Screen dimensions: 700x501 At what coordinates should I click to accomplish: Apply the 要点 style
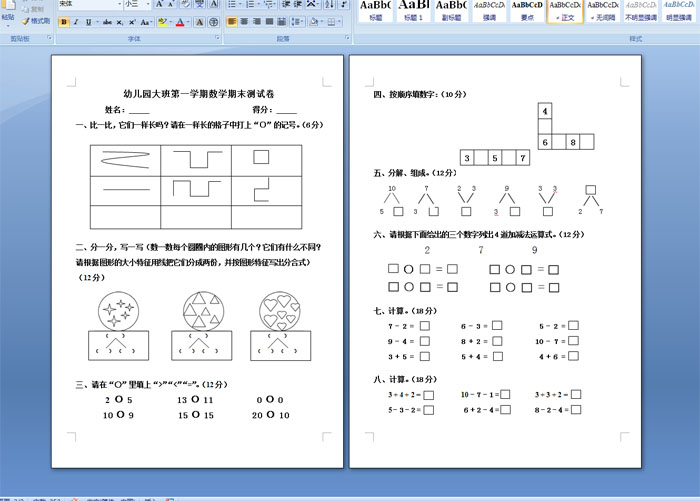[527, 11]
